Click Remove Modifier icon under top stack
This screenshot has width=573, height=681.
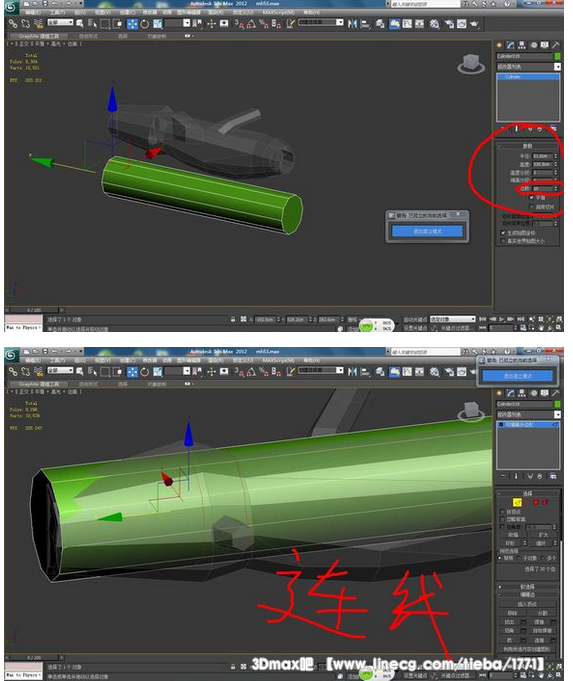(x=540, y=129)
